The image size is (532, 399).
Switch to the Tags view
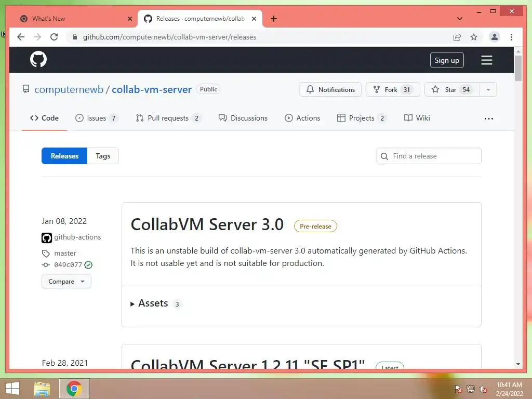pos(103,156)
